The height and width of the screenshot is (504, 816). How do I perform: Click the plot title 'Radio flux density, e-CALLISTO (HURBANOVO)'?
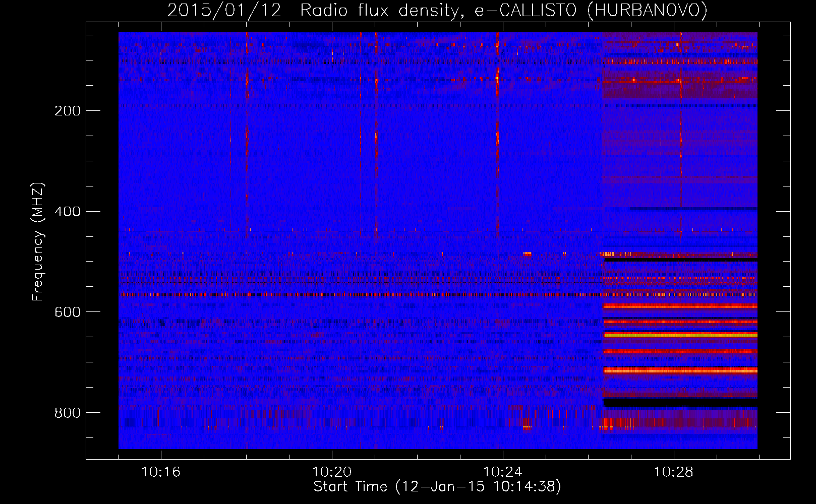(x=504, y=11)
